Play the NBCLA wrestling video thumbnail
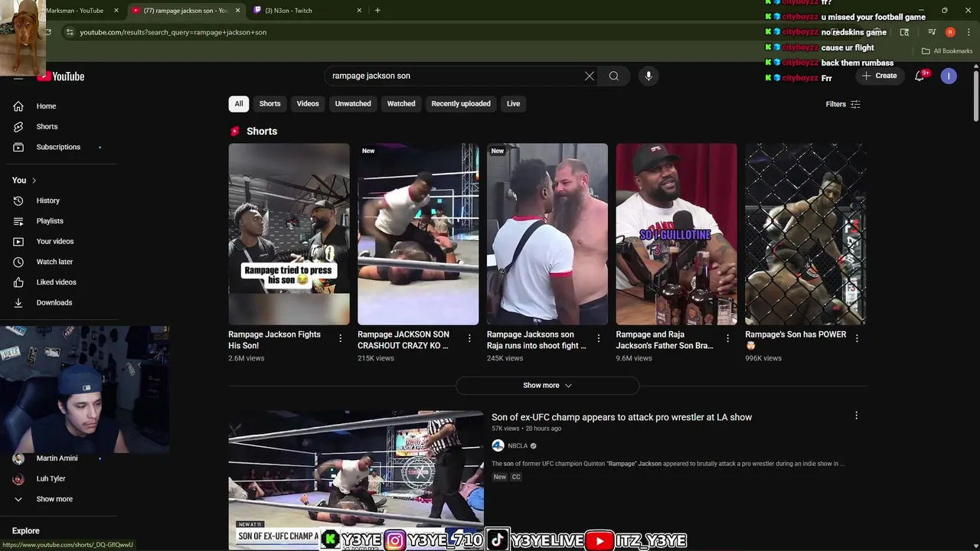 point(356,481)
